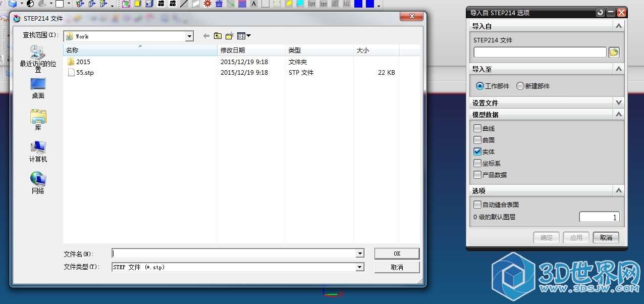Viewport: 644px width, 304px height.
Task: Select the 工作部件 radio button
Action: coord(480,86)
